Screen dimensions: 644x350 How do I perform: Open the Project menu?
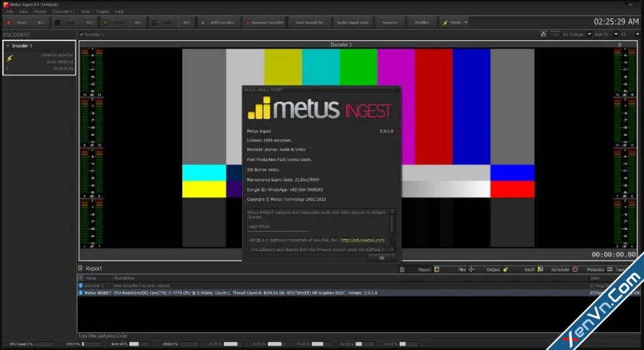tap(40, 11)
